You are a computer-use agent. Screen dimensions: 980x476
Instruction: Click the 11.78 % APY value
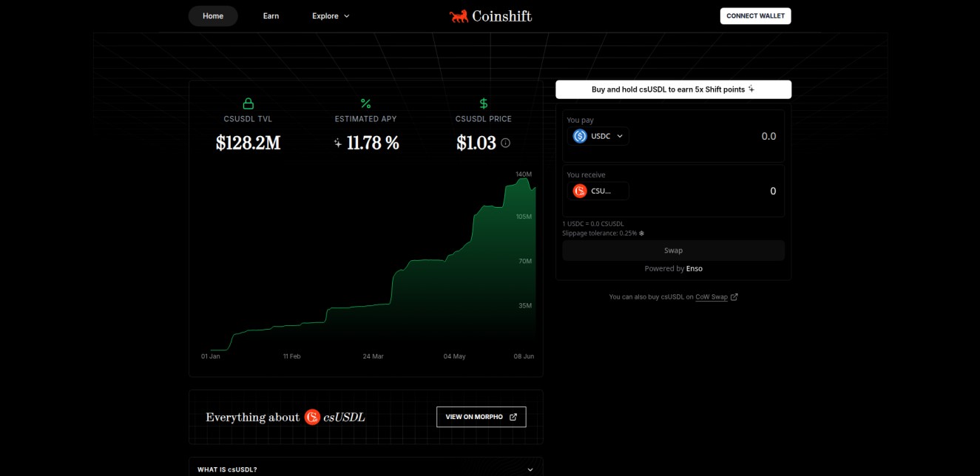coord(373,143)
